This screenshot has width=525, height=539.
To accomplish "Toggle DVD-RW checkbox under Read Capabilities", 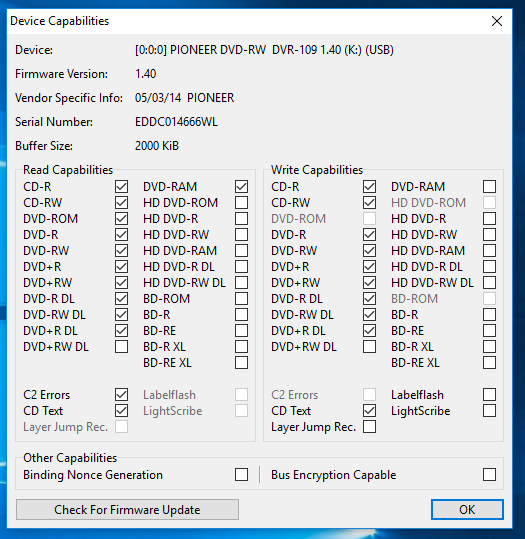I will coord(121,251).
